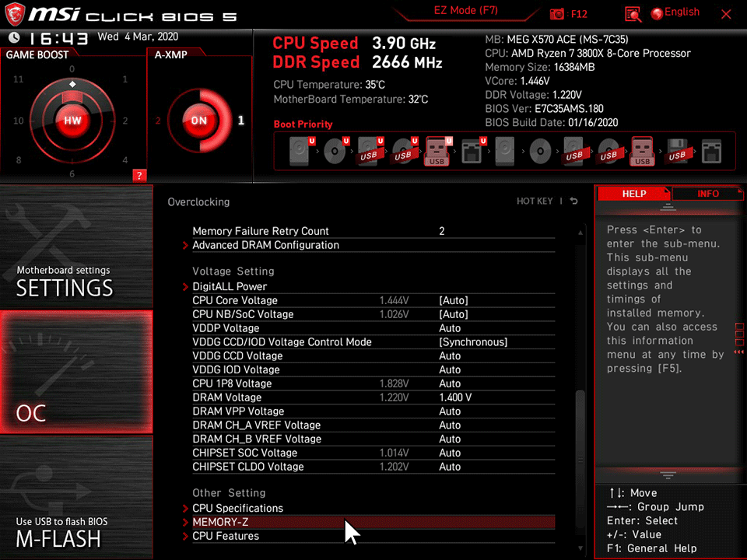The width and height of the screenshot is (747, 560).
Task: Select A-XMP profile 1
Action: point(241,120)
